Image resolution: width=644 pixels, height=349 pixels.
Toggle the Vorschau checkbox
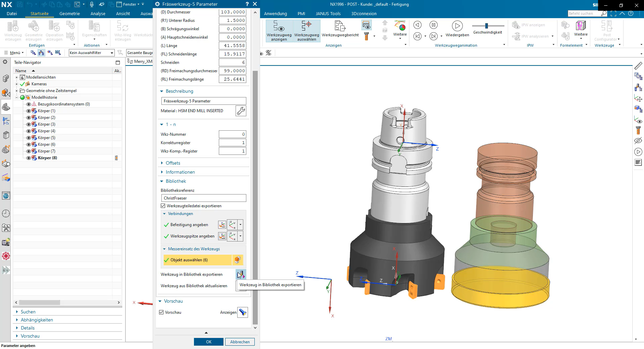[x=161, y=312]
